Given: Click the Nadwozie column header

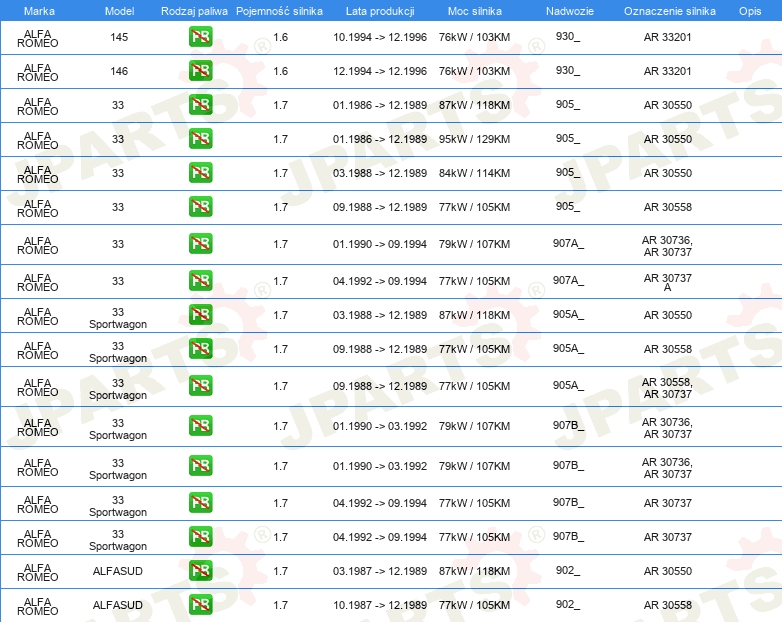Looking at the screenshot, I should point(570,11).
